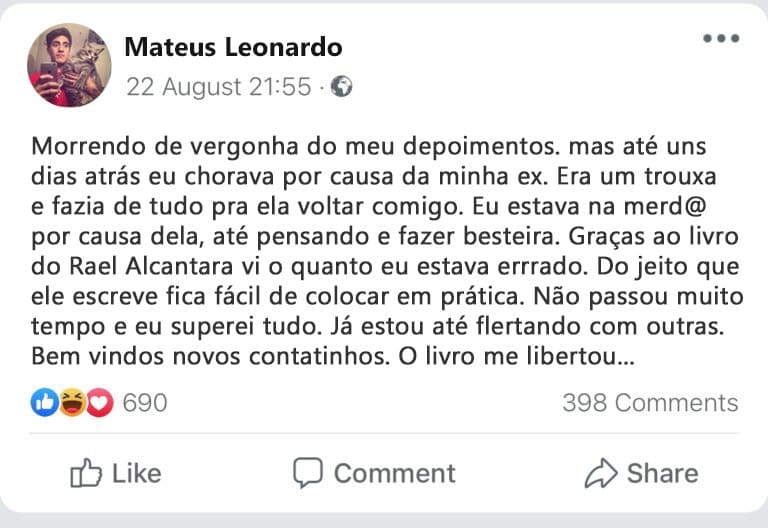View the 690 reactions count list

(x=144, y=403)
